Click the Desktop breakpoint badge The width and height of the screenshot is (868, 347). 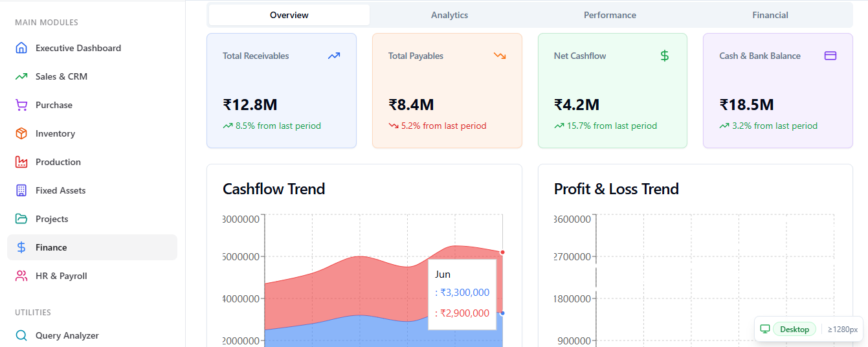(x=794, y=329)
